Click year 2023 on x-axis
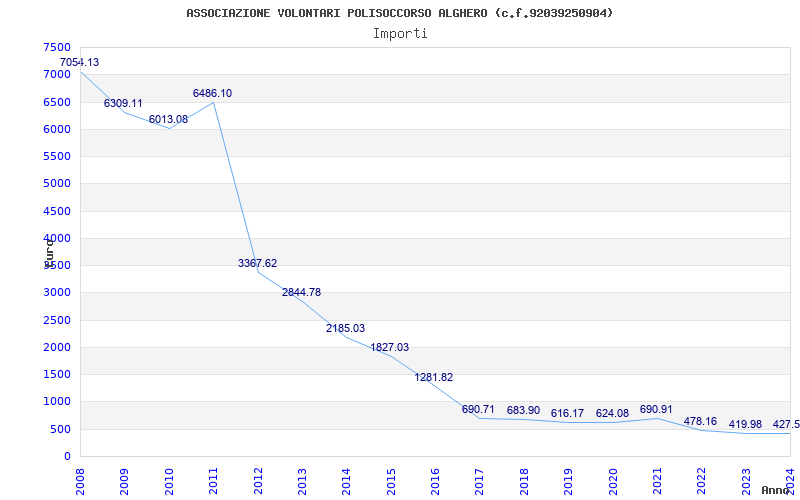Screen dimensions: 800x500 (746, 481)
